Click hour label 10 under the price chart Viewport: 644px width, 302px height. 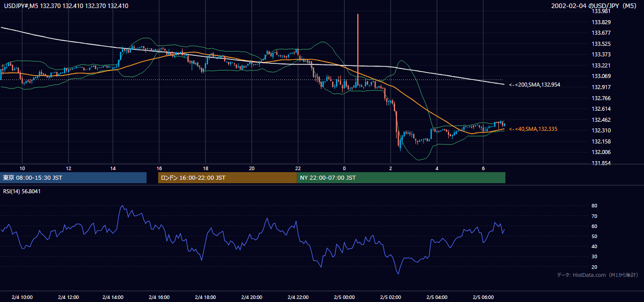22,168
